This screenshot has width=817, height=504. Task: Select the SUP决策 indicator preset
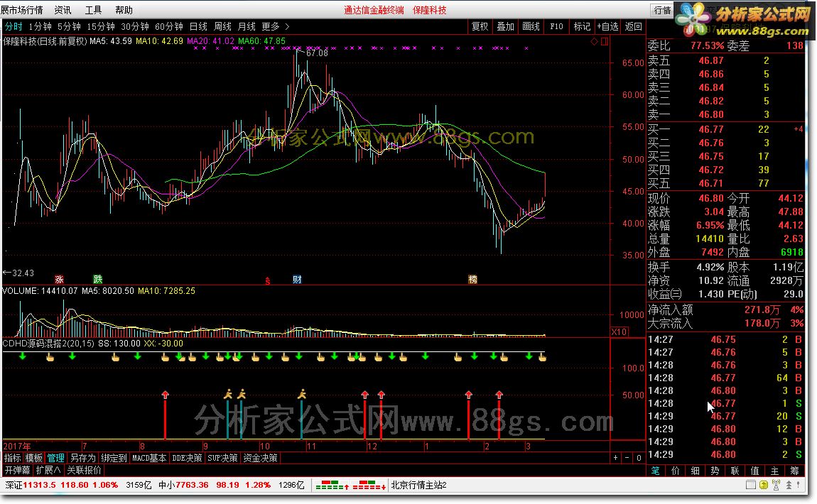(x=222, y=458)
